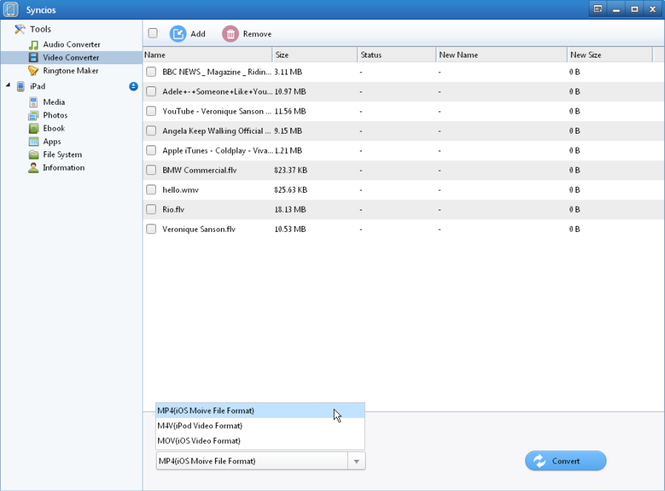
Task: Check the Veronique Sanson.flv checkbox
Action: tap(151, 229)
